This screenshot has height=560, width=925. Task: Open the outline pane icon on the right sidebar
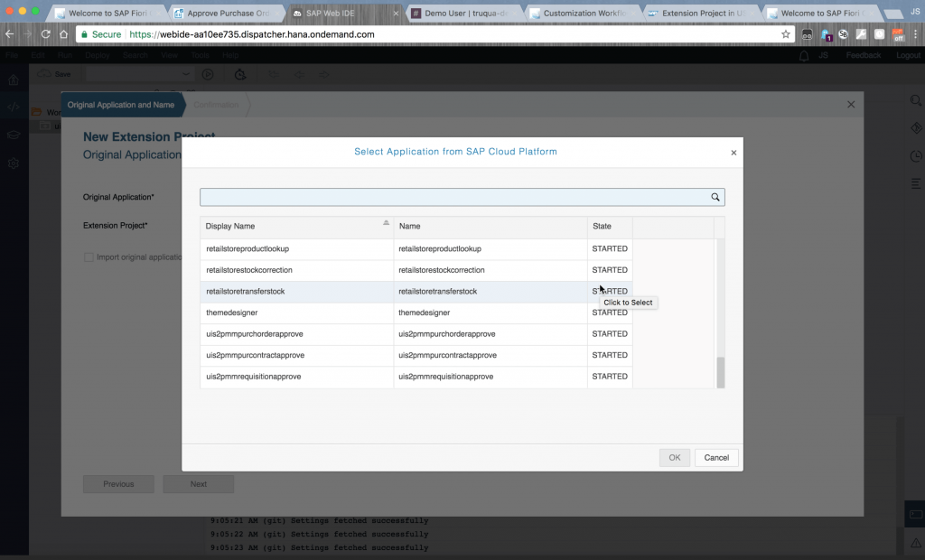click(916, 184)
